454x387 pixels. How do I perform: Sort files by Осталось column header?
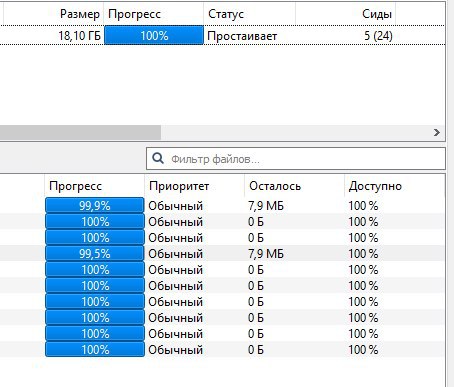coord(275,186)
